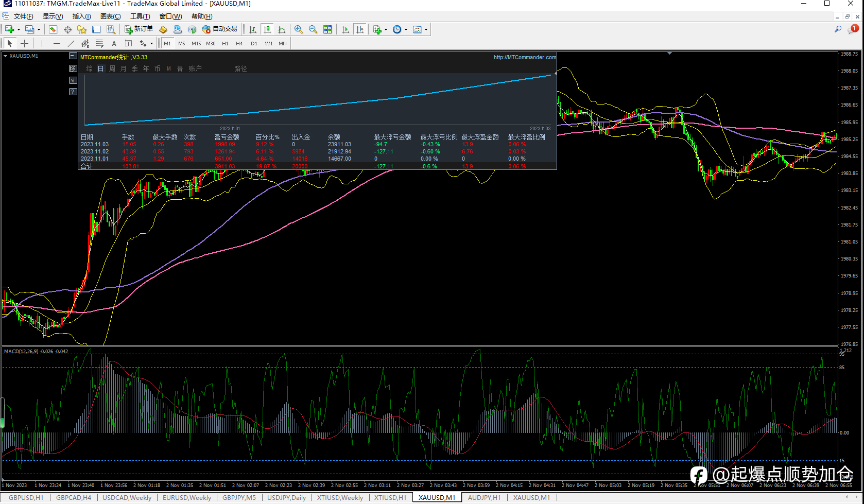This screenshot has height=504, width=864.
Task: Select M5 timeframe button
Action: 182,43
